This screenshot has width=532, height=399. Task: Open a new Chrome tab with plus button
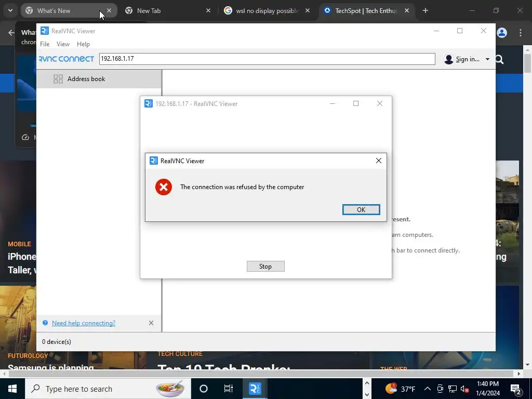[425, 10]
